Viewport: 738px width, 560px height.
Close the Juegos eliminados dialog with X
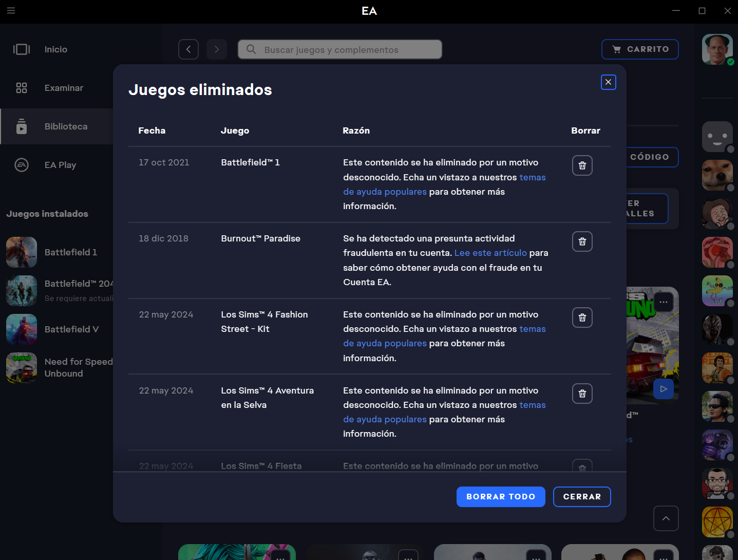tap(608, 82)
